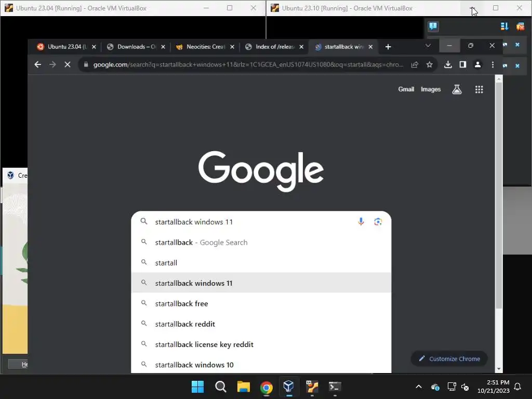The image size is (532, 399).
Task: Open File Explorer from the taskbar
Action: pyautogui.click(x=243, y=387)
